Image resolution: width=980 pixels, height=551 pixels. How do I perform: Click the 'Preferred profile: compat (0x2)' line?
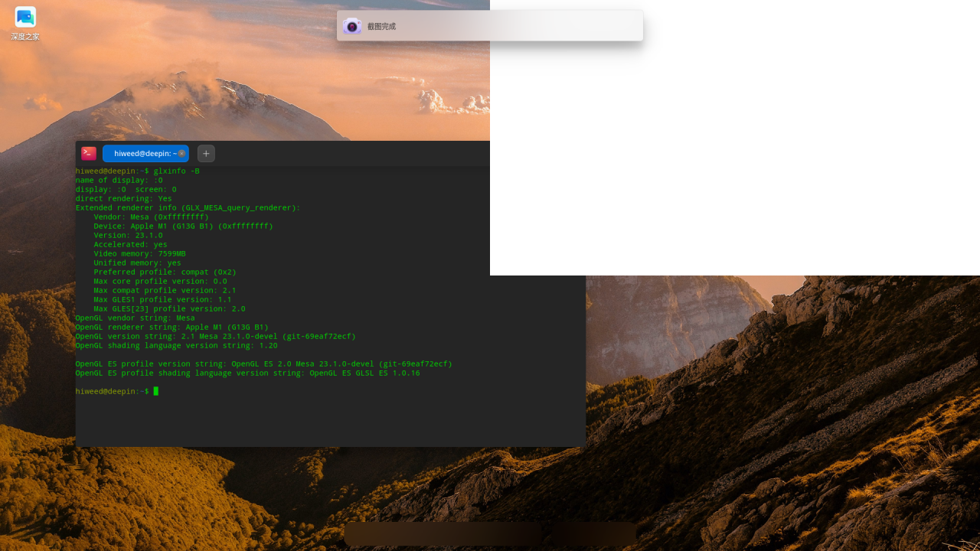point(165,272)
